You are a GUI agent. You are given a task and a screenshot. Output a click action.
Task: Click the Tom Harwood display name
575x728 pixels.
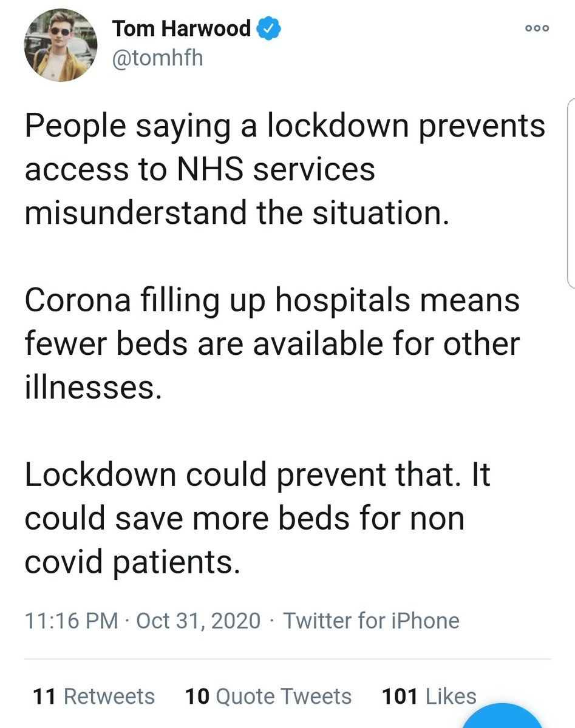pyautogui.click(x=182, y=28)
